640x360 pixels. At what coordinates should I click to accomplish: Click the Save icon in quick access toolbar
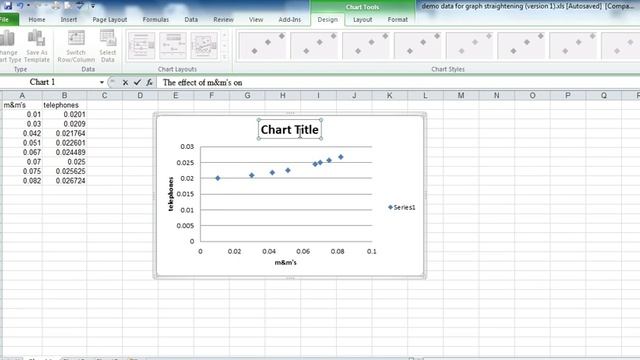(x=8, y=6)
